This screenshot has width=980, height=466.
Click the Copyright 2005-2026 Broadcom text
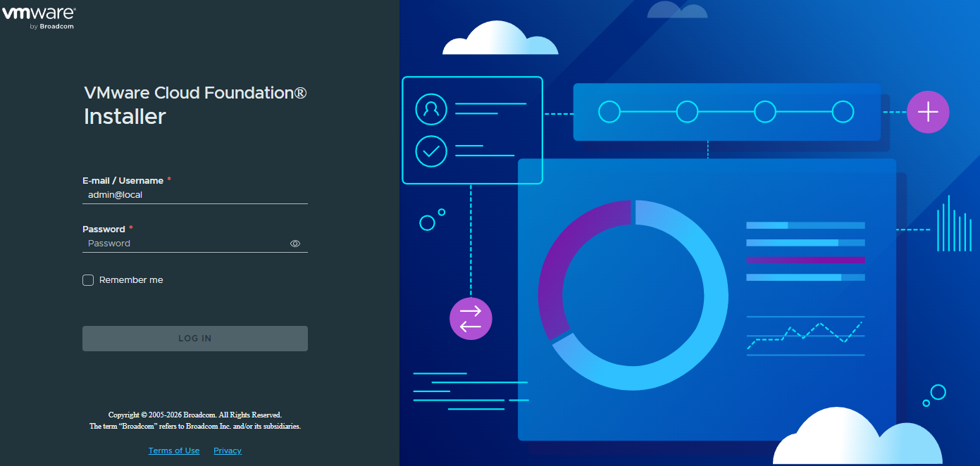point(195,415)
